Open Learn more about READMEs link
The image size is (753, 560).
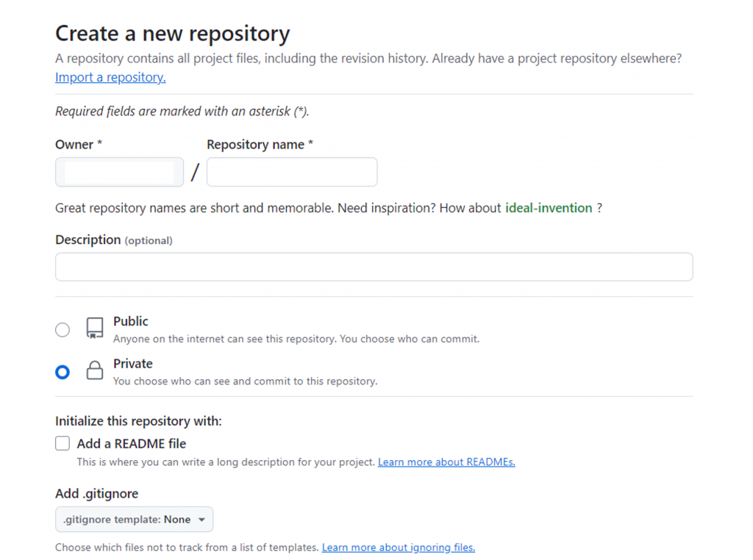point(446,462)
